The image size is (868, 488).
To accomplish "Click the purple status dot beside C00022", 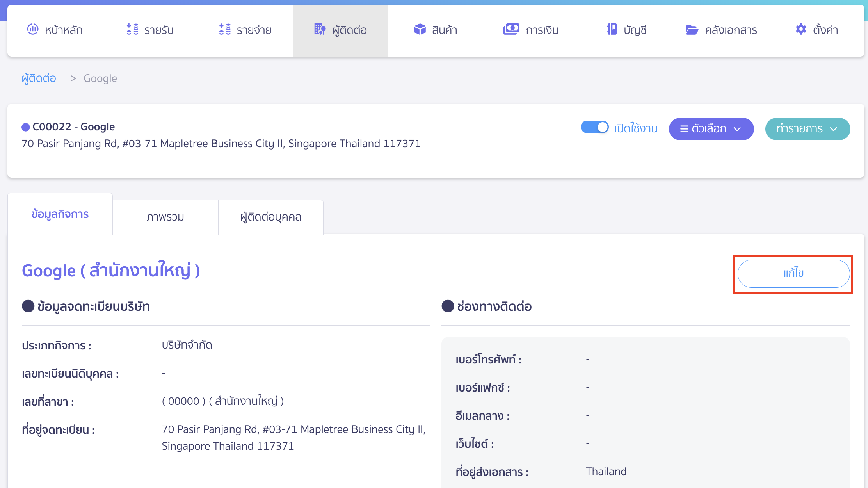I will pos(26,127).
